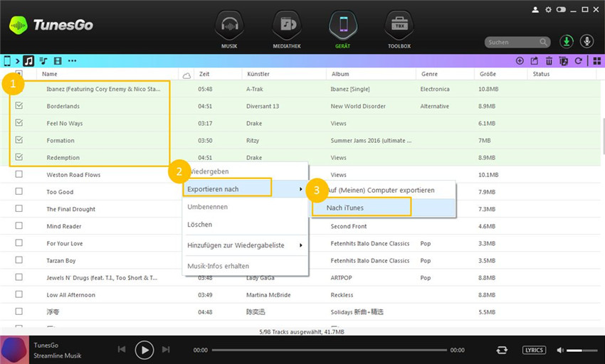Click the refresh list icon
The width and height of the screenshot is (605, 364).
[579, 60]
